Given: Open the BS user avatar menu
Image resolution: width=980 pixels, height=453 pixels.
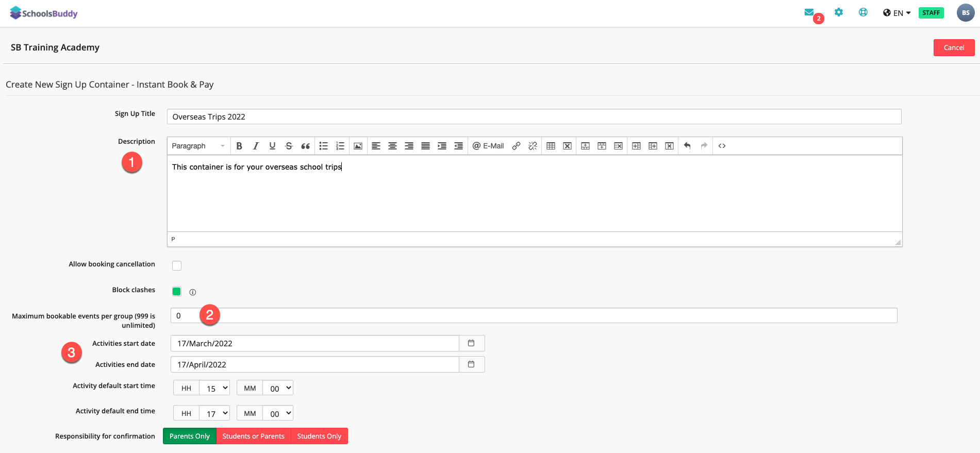Looking at the screenshot, I should pos(966,13).
